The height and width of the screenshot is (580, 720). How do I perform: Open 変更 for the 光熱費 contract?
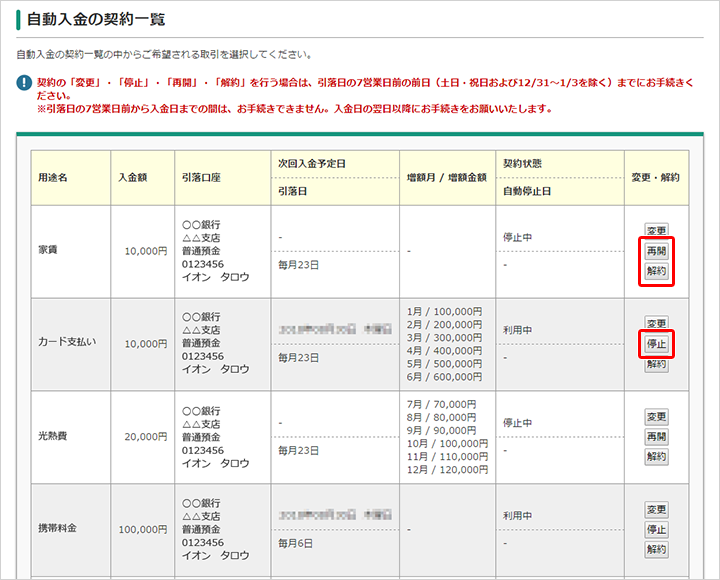(656, 417)
